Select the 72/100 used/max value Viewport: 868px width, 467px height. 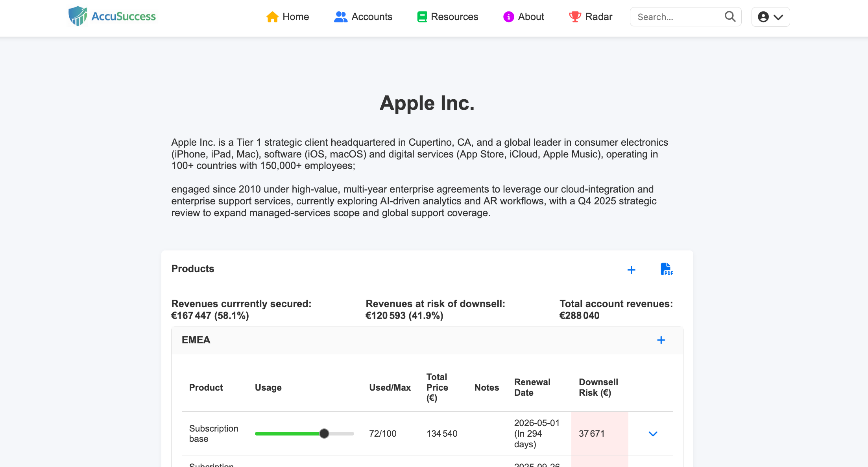383,434
